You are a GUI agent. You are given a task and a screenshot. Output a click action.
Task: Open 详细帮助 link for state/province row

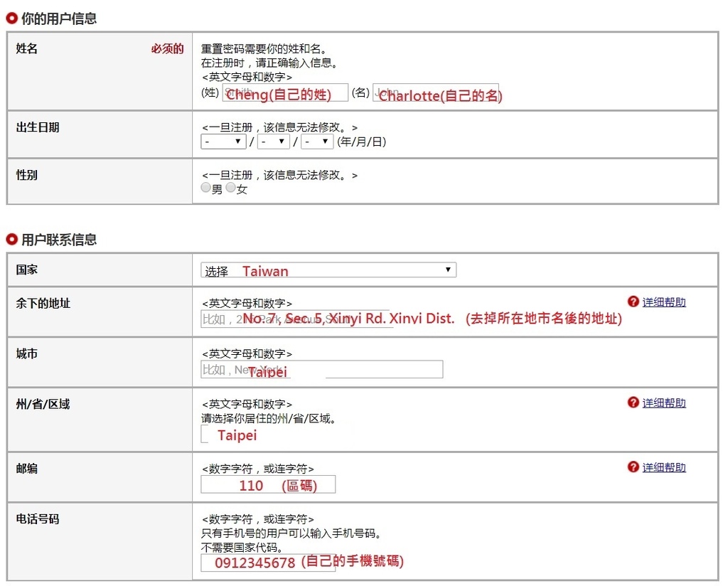coord(664,403)
